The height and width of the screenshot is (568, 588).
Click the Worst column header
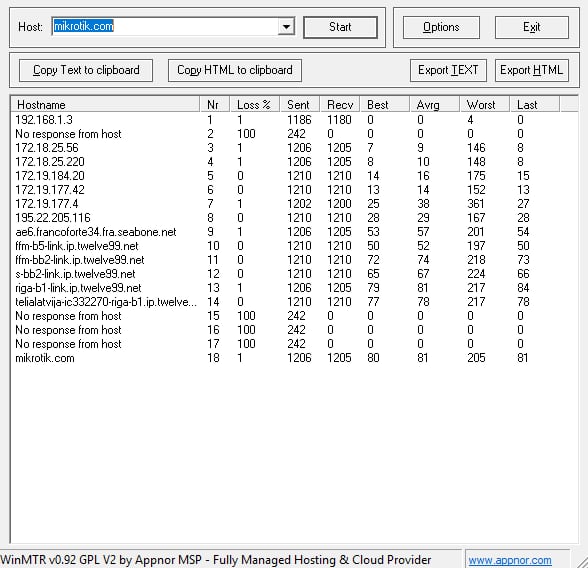click(484, 105)
